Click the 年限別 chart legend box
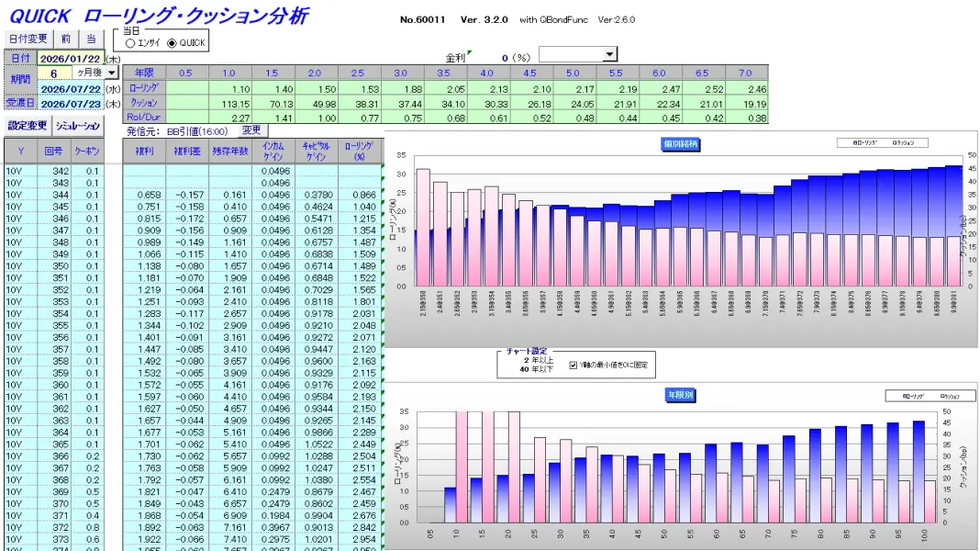 coord(930,396)
